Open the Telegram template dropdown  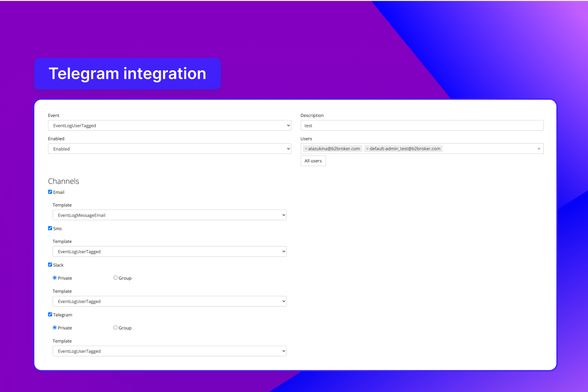pyautogui.click(x=169, y=351)
